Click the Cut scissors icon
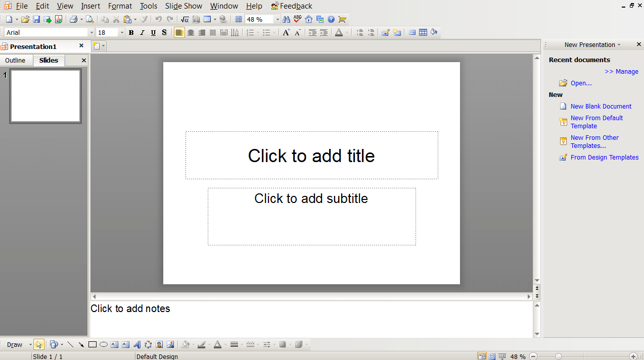This screenshot has width=644, height=360. coord(116,19)
